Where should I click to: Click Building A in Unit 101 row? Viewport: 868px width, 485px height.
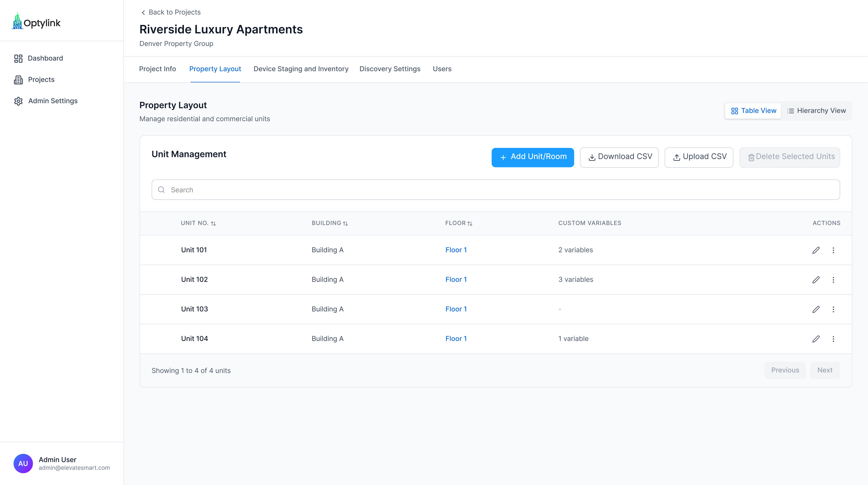(x=328, y=250)
